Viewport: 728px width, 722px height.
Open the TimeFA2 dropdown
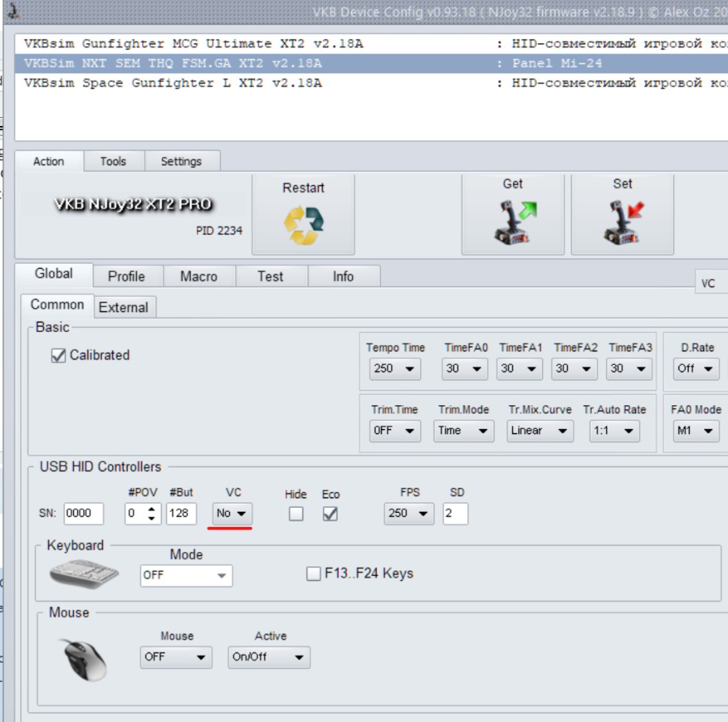pos(574,369)
